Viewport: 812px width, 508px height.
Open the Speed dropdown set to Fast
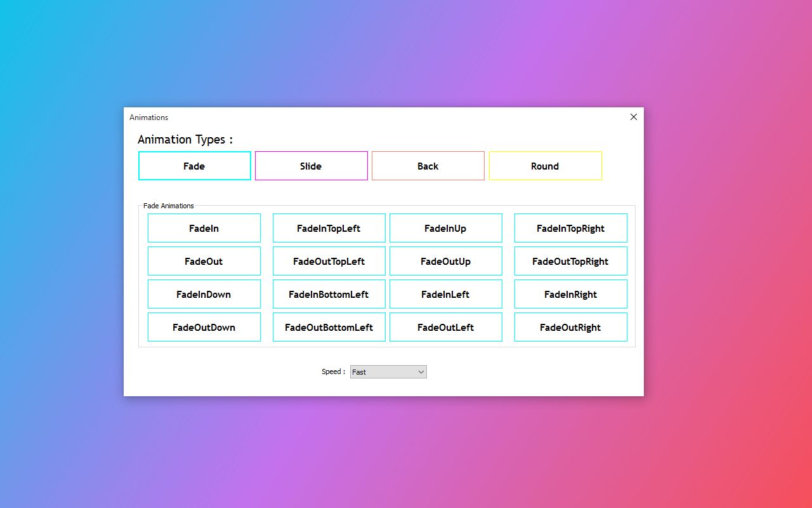pos(388,372)
